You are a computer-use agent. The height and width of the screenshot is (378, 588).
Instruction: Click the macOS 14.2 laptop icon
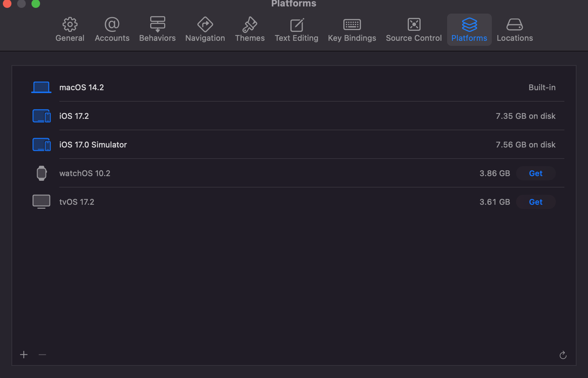click(x=41, y=87)
